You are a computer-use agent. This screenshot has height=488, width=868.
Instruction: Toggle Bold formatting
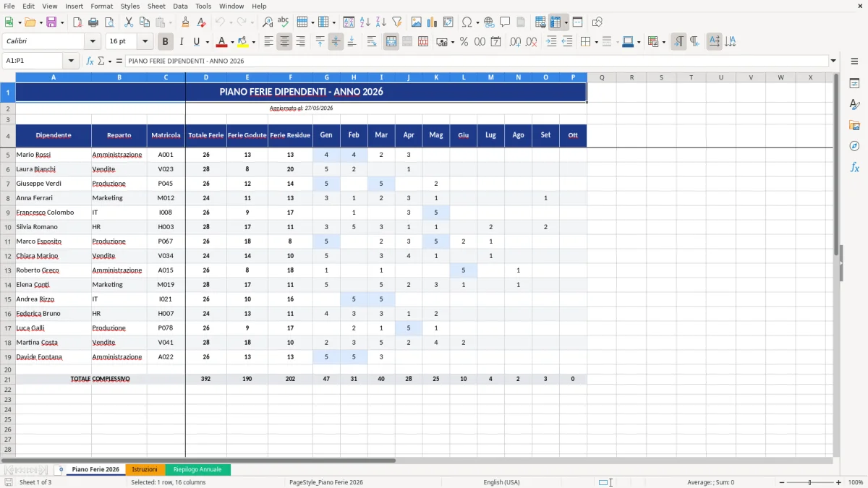coord(166,42)
